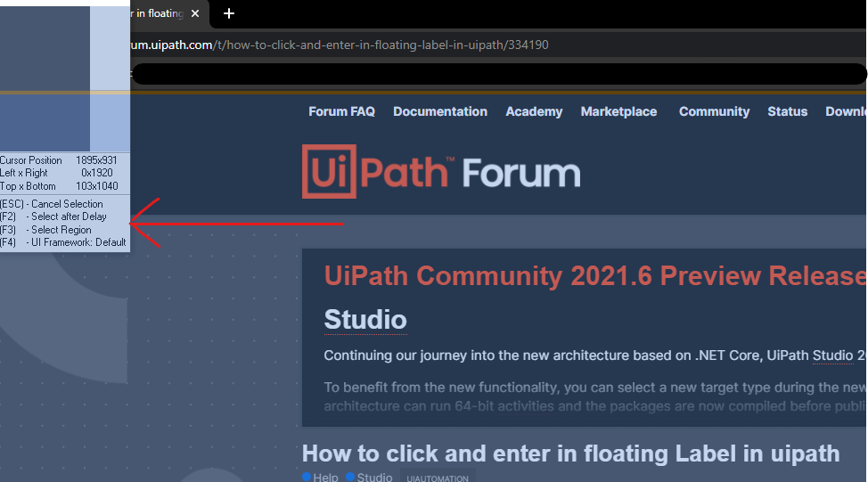Click the Top x Bottom value row

click(59, 186)
